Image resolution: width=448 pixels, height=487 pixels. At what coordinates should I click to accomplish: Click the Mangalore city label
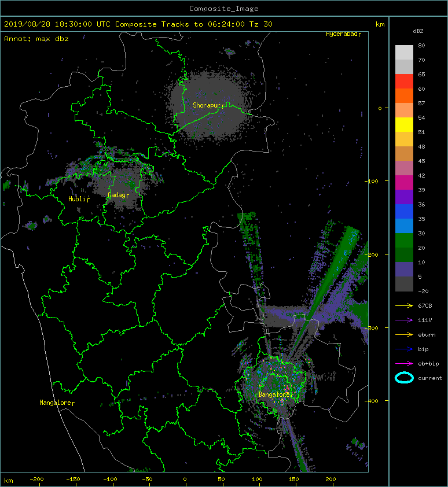(x=56, y=403)
